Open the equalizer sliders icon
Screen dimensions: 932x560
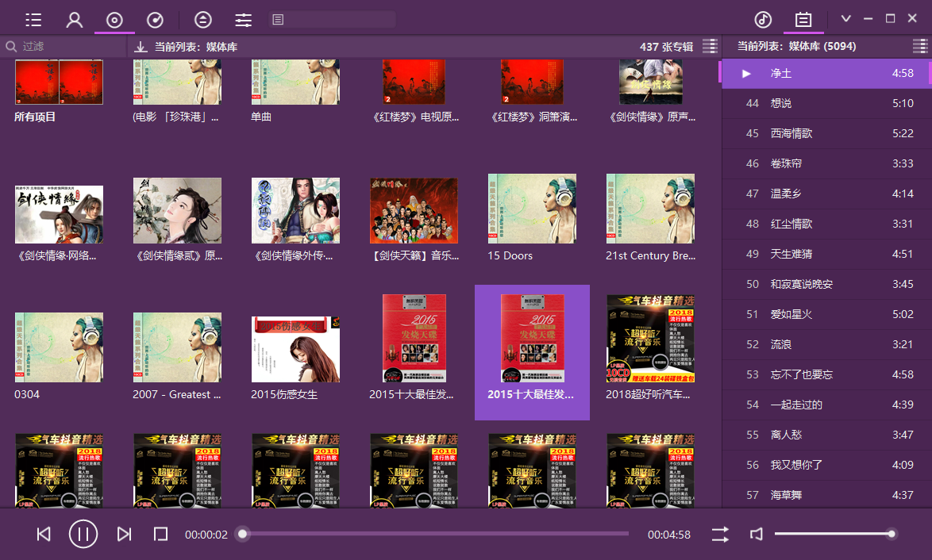(243, 20)
